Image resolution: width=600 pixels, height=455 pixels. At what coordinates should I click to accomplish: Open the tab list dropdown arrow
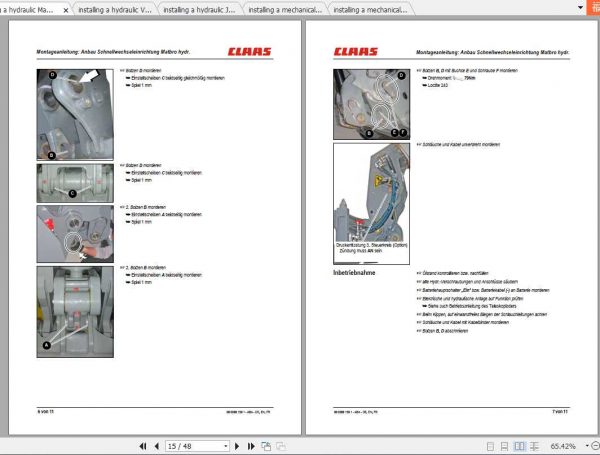click(580, 7)
